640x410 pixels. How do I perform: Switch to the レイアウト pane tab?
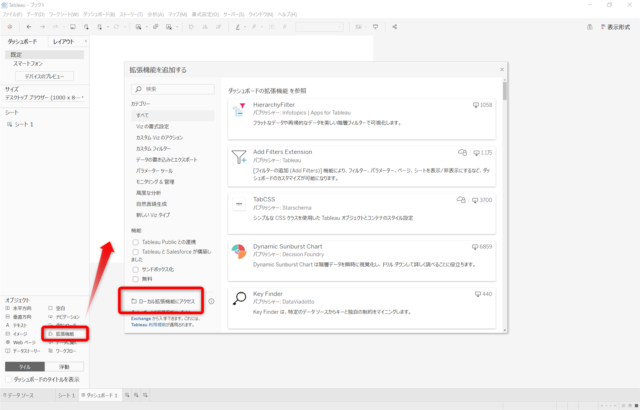(x=64, y=42)
